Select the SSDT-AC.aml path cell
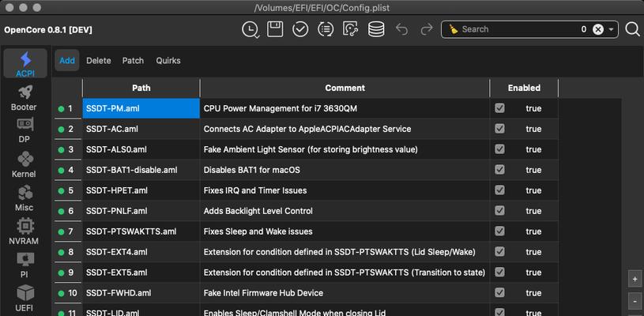This screenshot has width=644, height=316. (141, 129)
